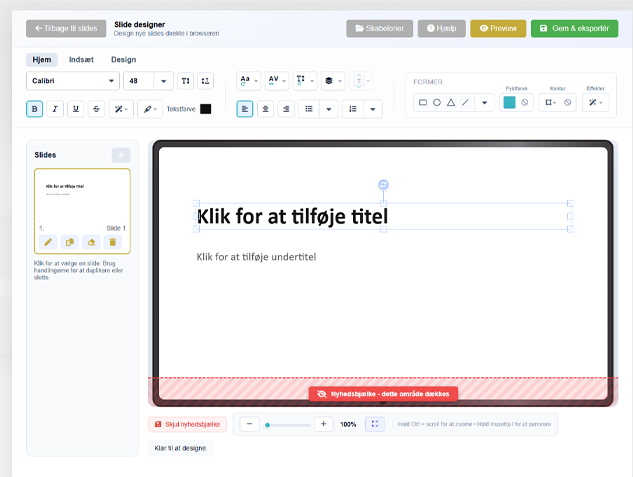Expand the font size arrow dropdown
The image size is (633, 477).
163,81
